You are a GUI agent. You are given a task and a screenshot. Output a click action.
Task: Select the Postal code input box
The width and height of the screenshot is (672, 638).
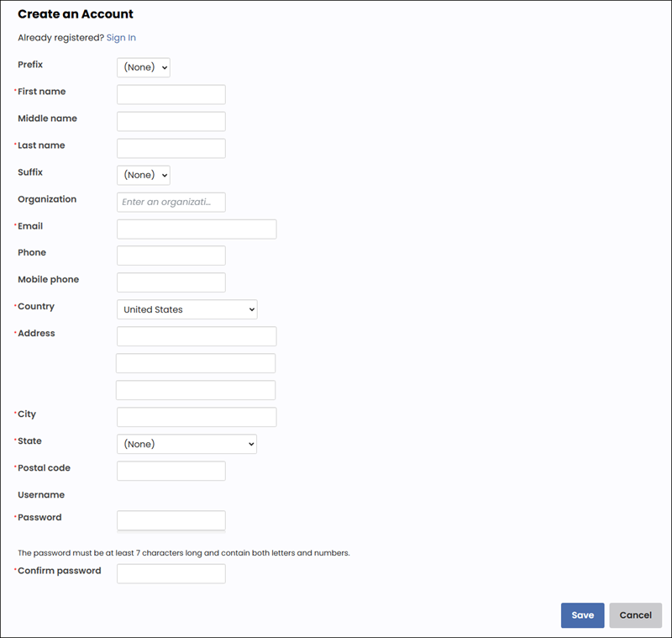tap(171, 471)
